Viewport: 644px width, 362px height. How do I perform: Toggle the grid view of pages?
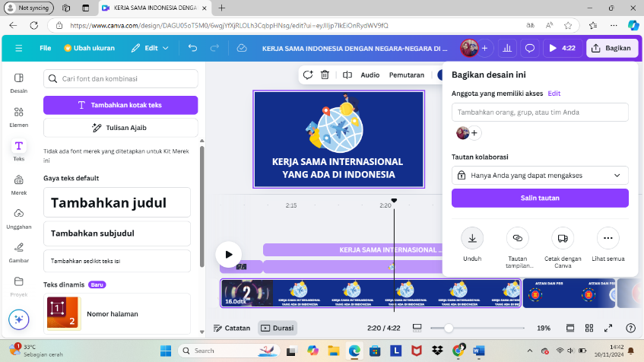pos(589,329)
